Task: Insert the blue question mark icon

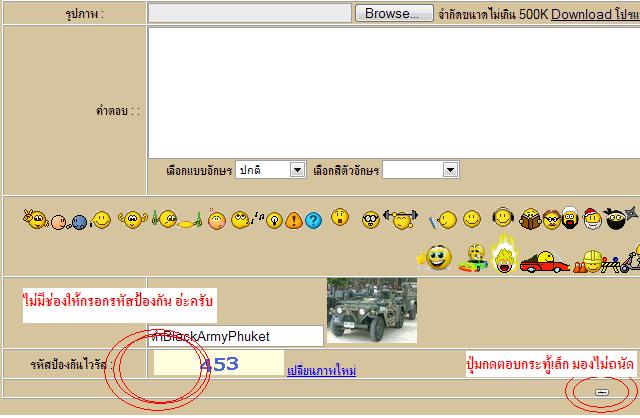Action: pyautogui.click(x=313, y=220)
